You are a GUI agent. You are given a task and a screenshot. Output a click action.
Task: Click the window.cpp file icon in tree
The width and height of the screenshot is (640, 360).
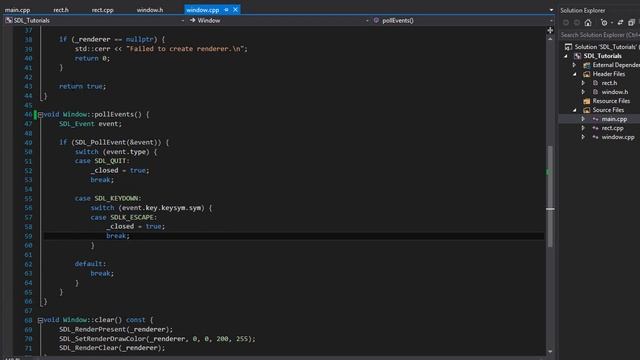point(596,137)
